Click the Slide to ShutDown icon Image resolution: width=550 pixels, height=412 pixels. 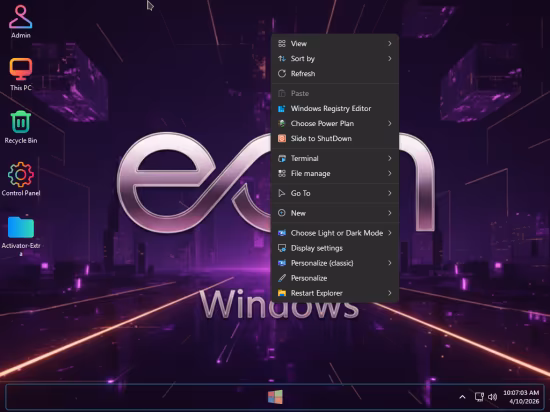[x=282, y=139]
